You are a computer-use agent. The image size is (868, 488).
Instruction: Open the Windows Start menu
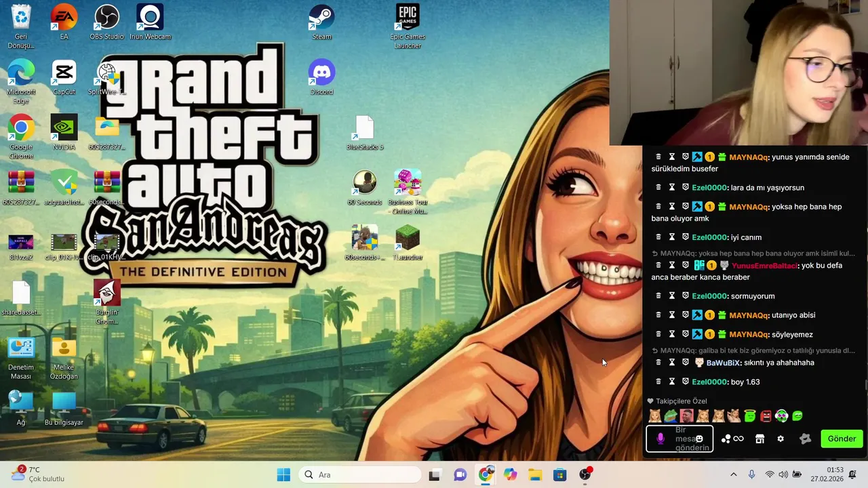283,474
